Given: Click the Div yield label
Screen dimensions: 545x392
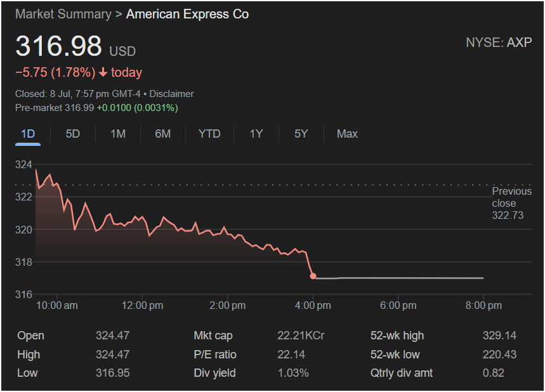Looking at the screenshot, I should click(x=214, y=373).
